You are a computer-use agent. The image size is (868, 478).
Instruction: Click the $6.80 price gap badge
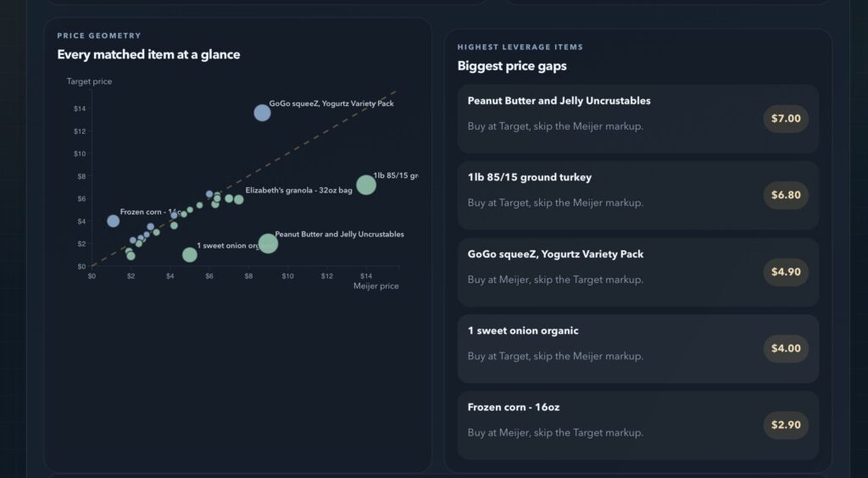pos(786,195)
